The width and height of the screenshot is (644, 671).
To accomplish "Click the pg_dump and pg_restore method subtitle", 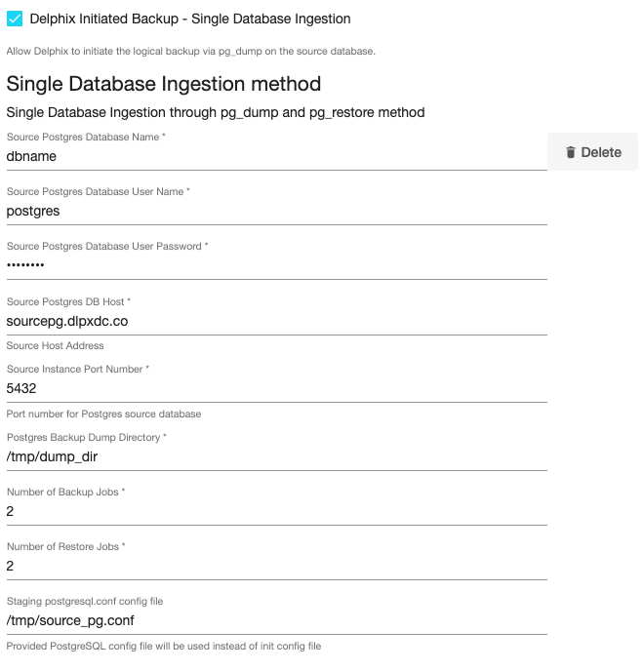I will click(x=216, y=112).
